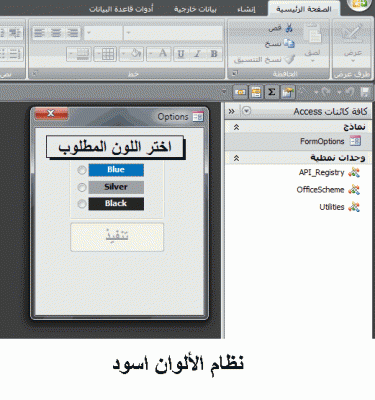Click the Black color label
The height and width of the screenshot is (400, 375).
tap(116, 204)
